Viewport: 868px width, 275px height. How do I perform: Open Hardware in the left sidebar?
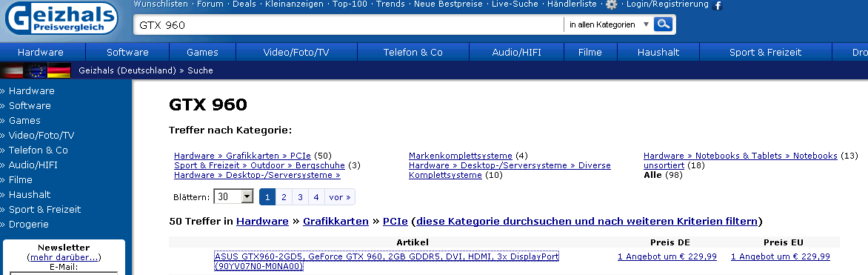(x=32, y=91)
